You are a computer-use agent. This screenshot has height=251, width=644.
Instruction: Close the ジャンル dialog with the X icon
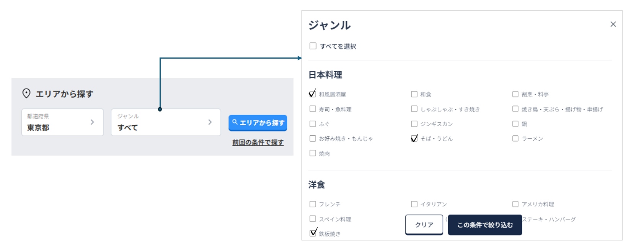613,24
